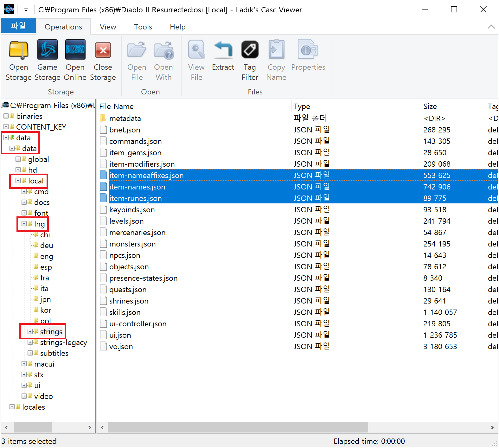Collapse the lng folder node
This screenshot has width=499, height=448.
click(x=24, y=224)
